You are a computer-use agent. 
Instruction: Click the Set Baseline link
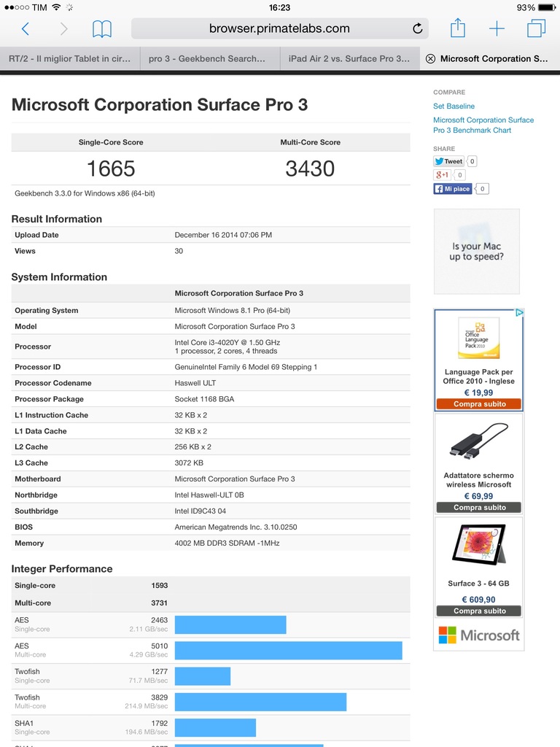pyautogui.click(x=454, y=107)
